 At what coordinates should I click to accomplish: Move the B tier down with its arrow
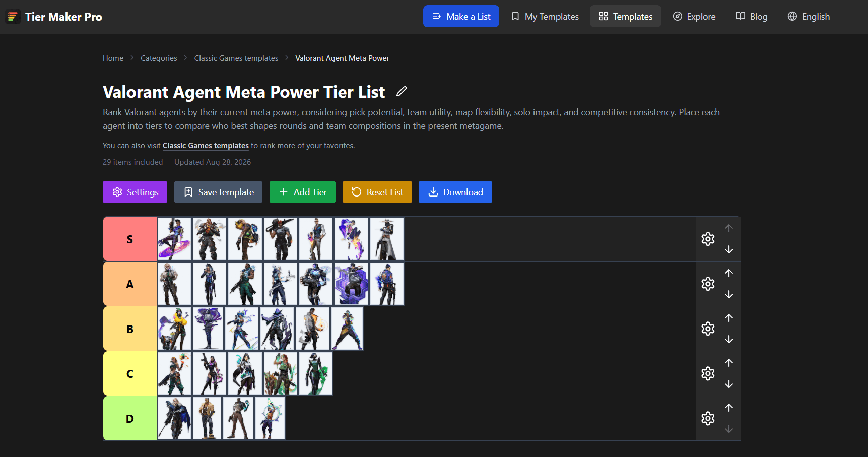729,340
